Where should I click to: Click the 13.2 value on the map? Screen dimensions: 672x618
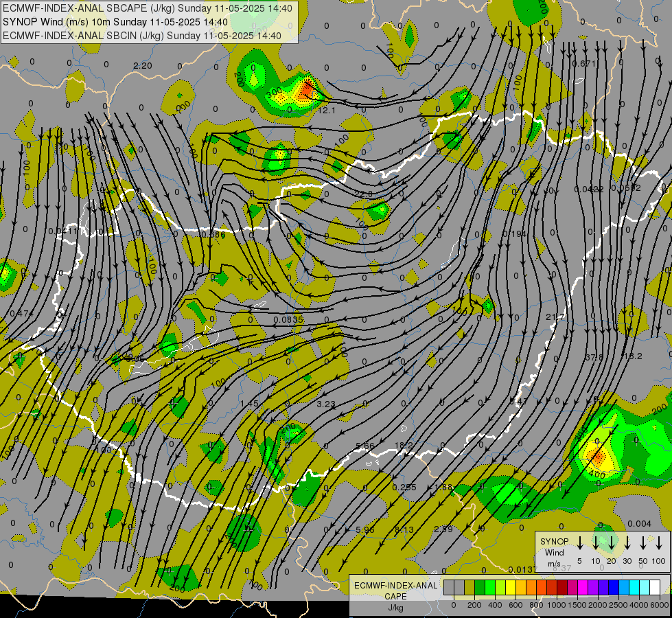pyautogui.click(x=633, y=356)
